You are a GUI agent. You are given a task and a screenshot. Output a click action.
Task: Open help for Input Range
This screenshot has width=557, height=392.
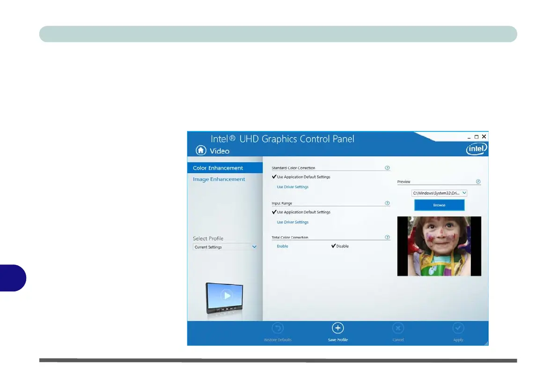pos(387,203)
